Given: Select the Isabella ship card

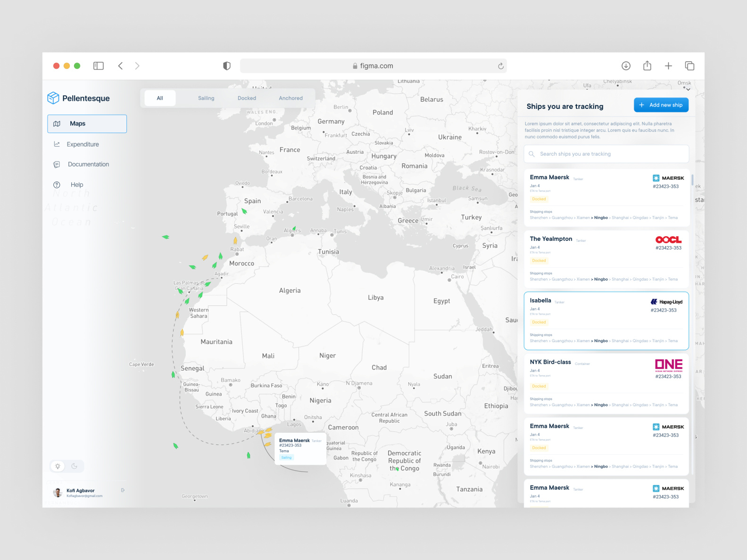Looking at the screenshot, I should point(606,321).
